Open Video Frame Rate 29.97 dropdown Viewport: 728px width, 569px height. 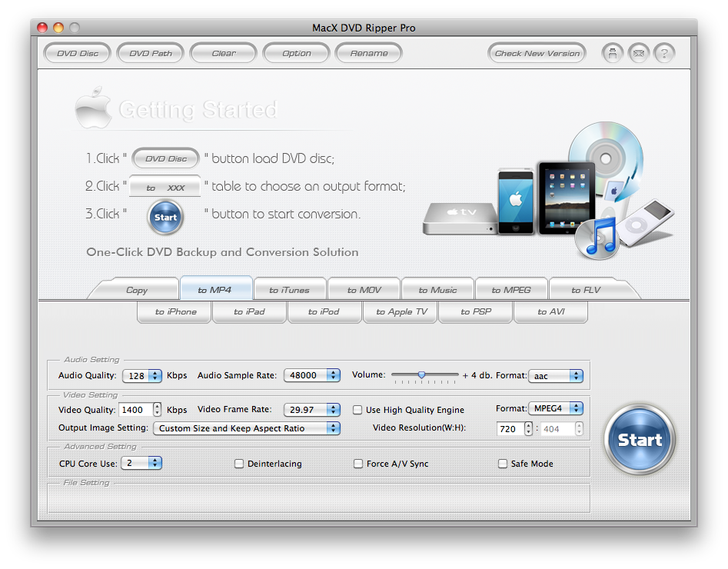(312, 409)
